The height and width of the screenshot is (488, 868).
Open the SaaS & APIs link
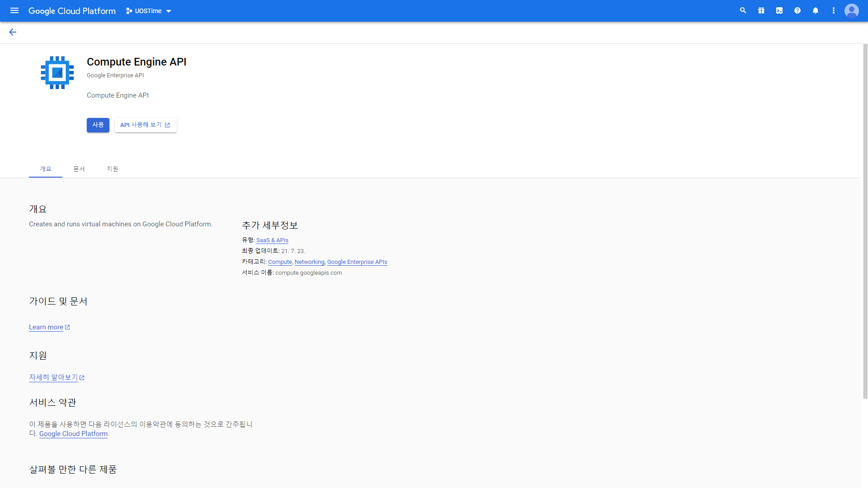click(272, 240)
